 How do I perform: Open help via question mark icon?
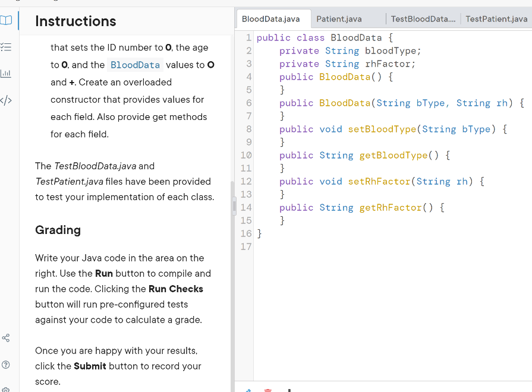point(7,363)
